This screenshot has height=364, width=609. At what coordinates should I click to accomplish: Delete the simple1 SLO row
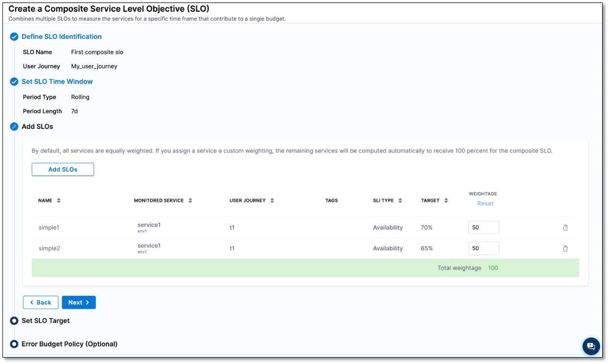pyautogui.click(x=565, y=227)
